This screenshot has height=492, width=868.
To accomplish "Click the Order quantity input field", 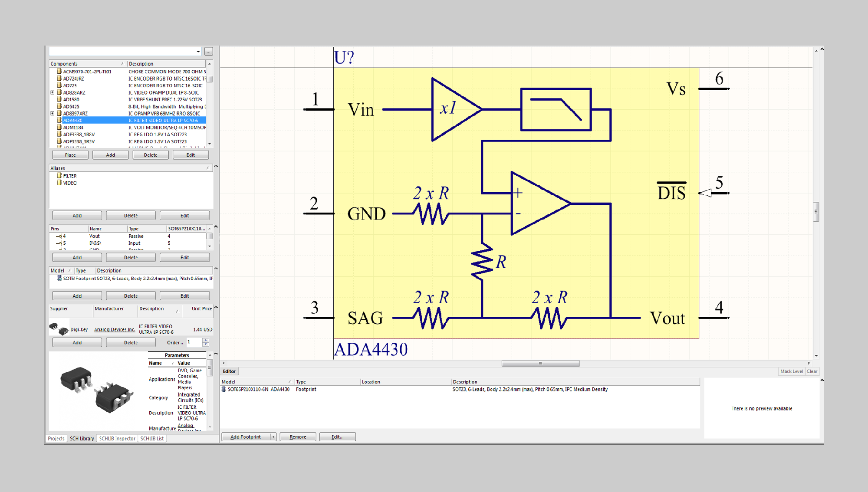I will click(x=194, y=342).
